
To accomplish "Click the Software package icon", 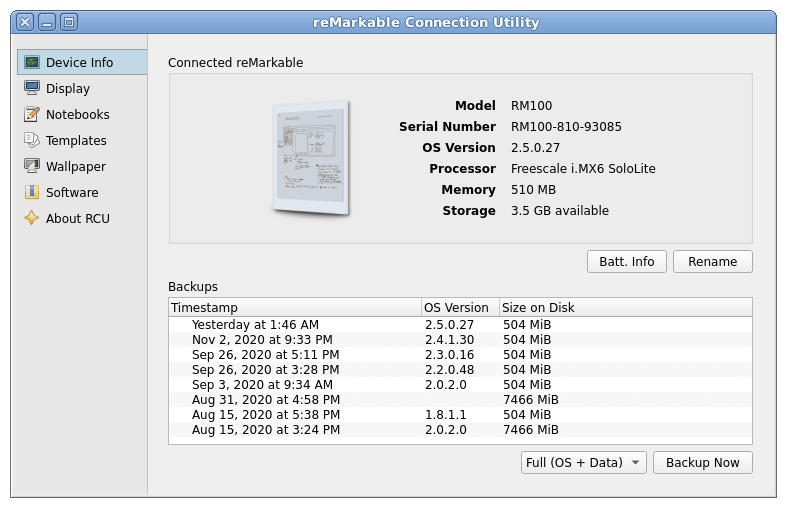I will coord(32,192).
